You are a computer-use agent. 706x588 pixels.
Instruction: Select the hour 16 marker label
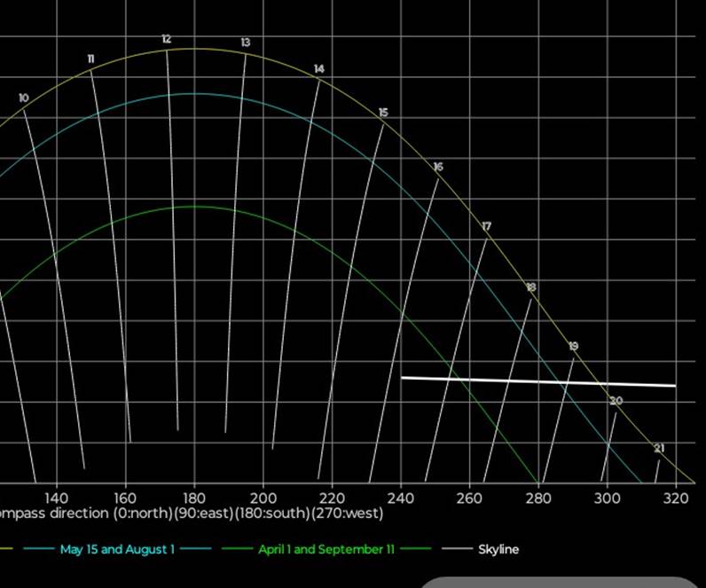click(438, 167)
